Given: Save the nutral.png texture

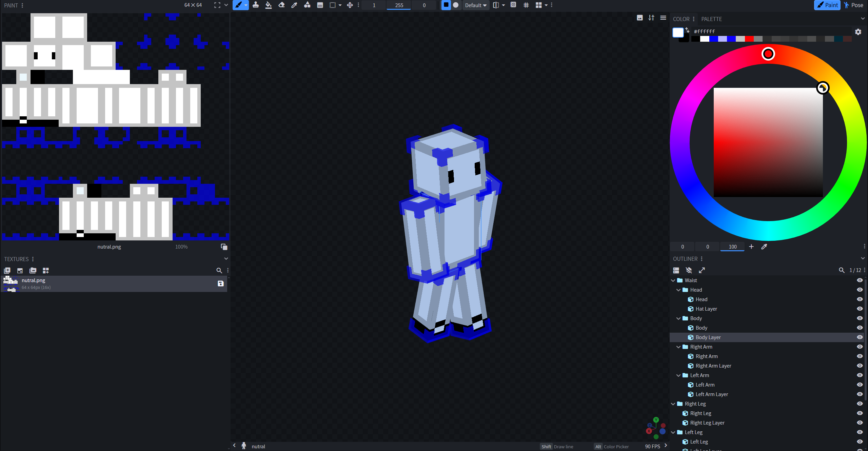Looking at the screenshot, I should pos(220,283).
